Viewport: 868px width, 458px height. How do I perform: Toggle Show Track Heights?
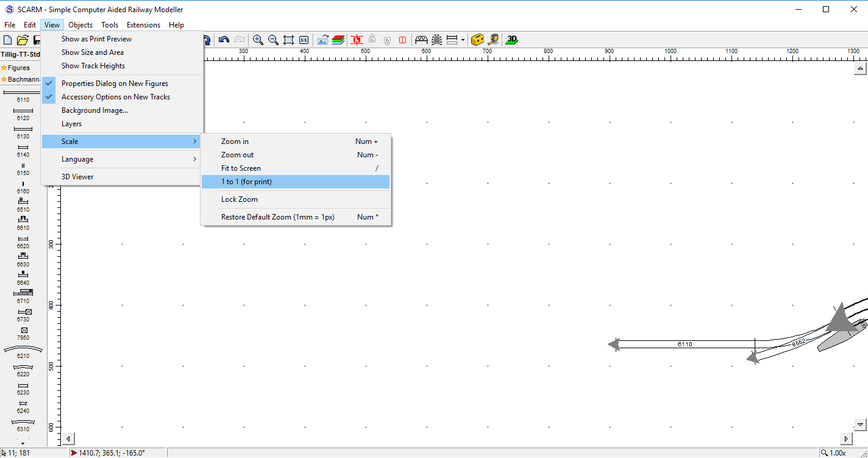click(122, 66)
